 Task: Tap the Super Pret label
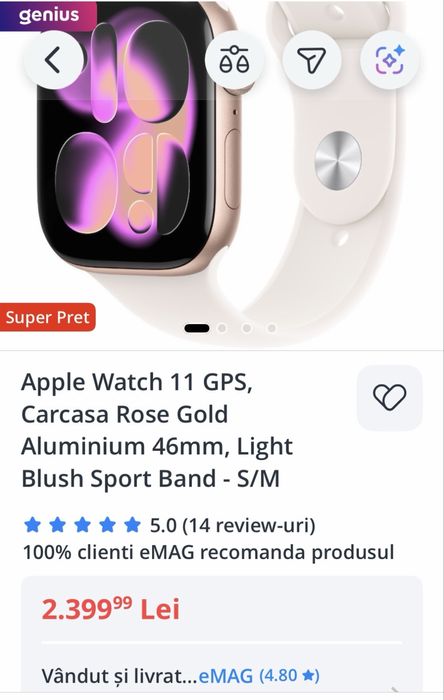click(x=48, y=317)
